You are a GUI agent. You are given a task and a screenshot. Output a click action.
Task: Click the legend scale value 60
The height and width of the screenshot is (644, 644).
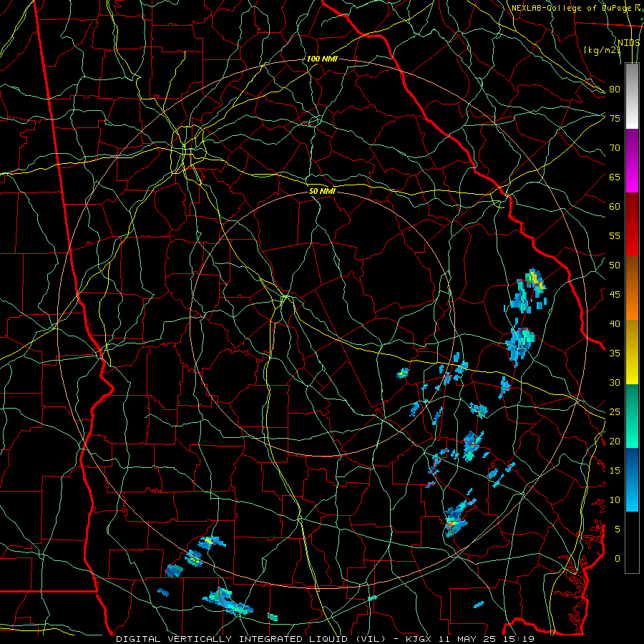(x=615, y=207)
